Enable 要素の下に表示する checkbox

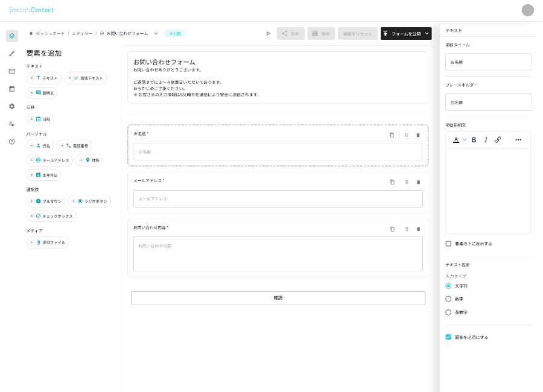(448, 244)
